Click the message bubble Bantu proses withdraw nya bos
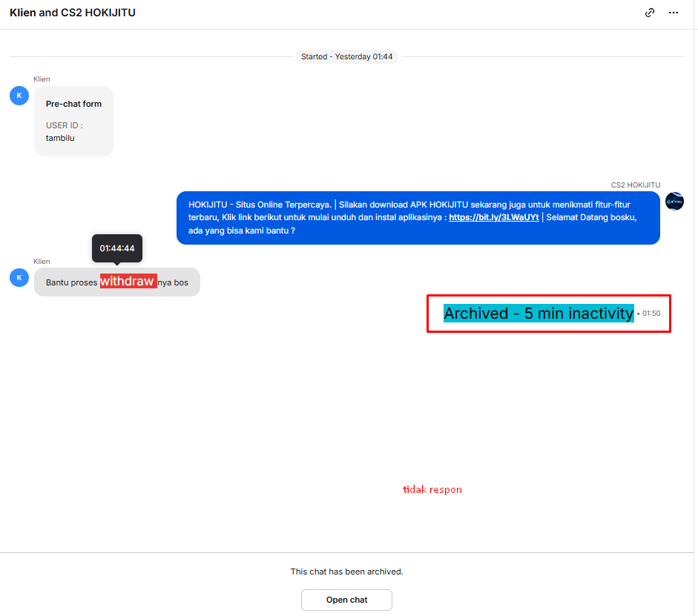 tap(117, 282)
